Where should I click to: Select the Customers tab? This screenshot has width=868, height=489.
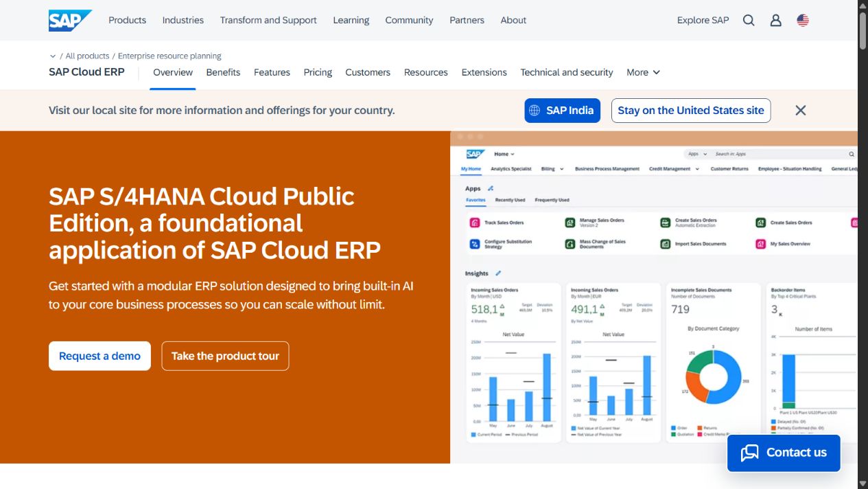pyautogui.click(x=368, y=72)
